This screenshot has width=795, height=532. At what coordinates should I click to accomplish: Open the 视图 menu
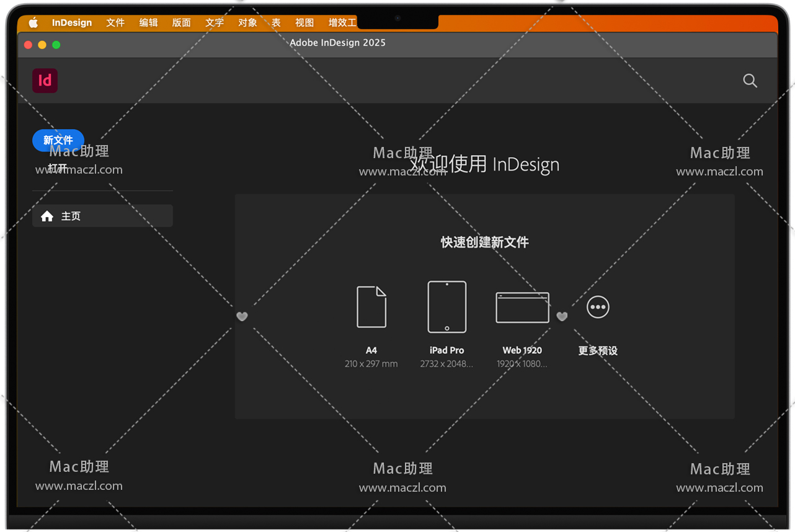[304, 23]
